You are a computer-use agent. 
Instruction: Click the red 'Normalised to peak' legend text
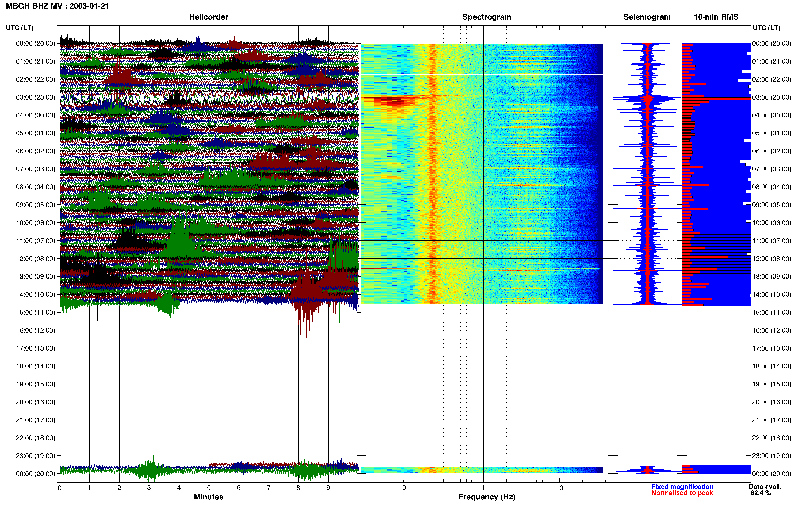click(682, 493)
